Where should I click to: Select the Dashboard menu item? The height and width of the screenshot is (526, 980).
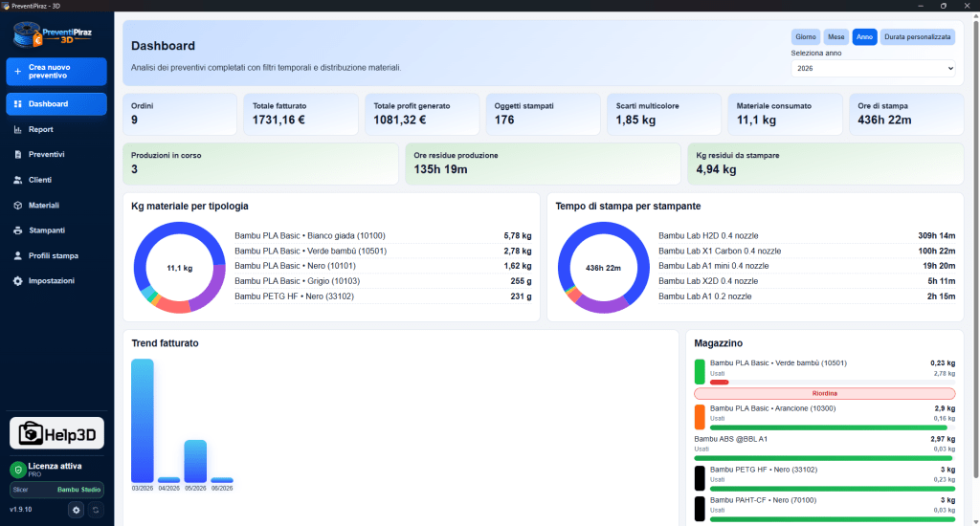click(x=56, y=104)
